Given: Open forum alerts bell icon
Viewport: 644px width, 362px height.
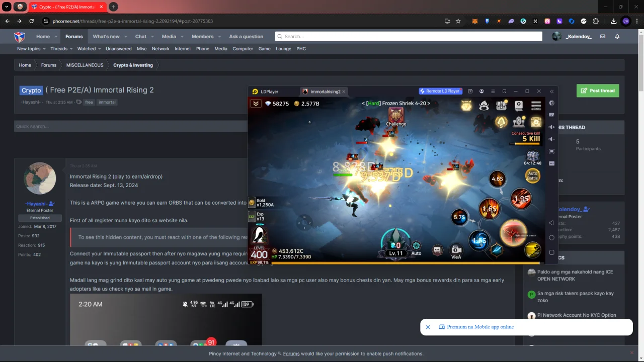Looking at the screenshot, I should click(x=617, y=37).
